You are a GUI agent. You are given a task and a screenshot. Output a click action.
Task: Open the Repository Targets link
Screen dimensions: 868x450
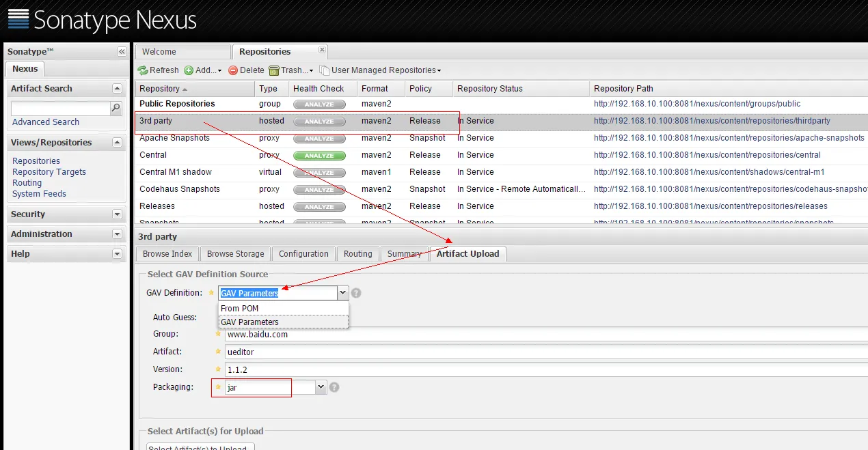(x=49, y=172)
